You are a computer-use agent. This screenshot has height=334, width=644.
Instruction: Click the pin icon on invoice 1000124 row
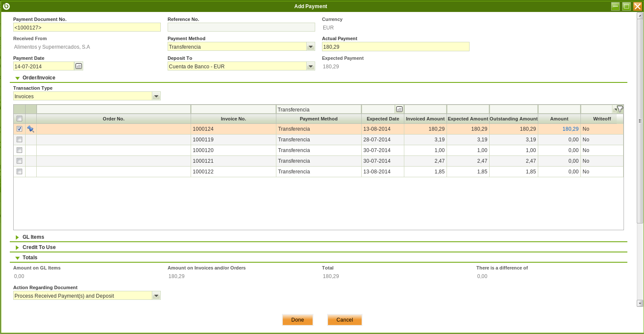[x=31, y=129]
